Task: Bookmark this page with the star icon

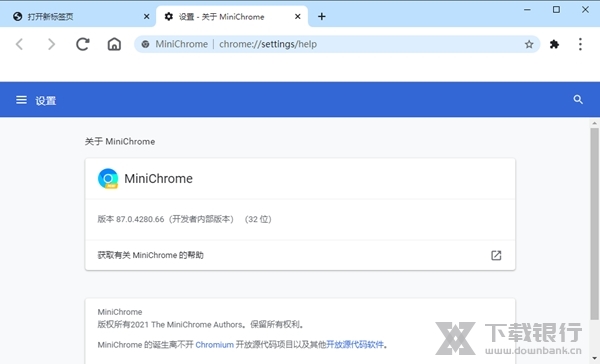Action: point(529,44)
